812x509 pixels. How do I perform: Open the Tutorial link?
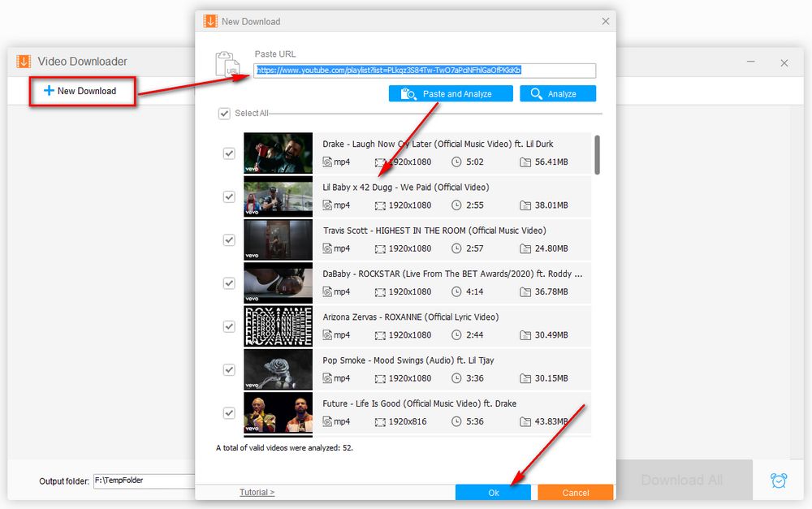(257, 493)
